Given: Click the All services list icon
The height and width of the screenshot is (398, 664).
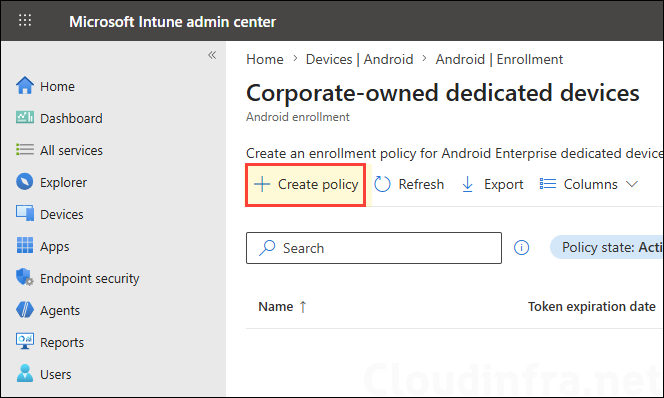Looking at the screenshot, I should pos(25,149).
